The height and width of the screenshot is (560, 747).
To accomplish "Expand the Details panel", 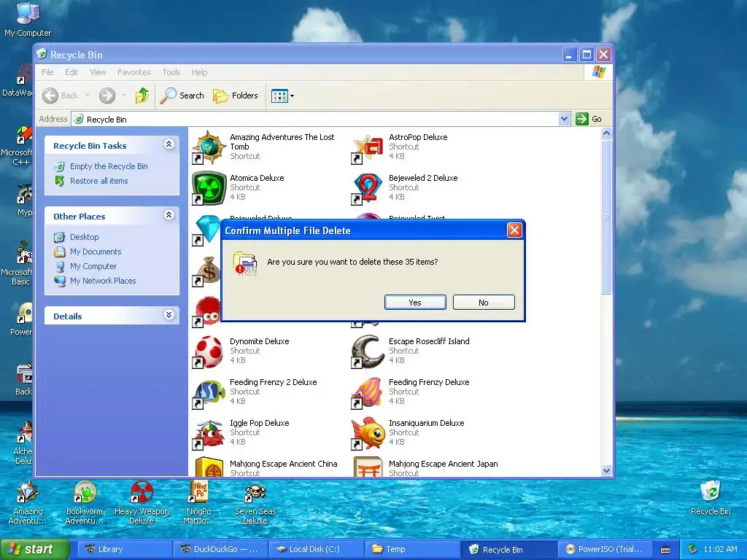I will 169,315.
